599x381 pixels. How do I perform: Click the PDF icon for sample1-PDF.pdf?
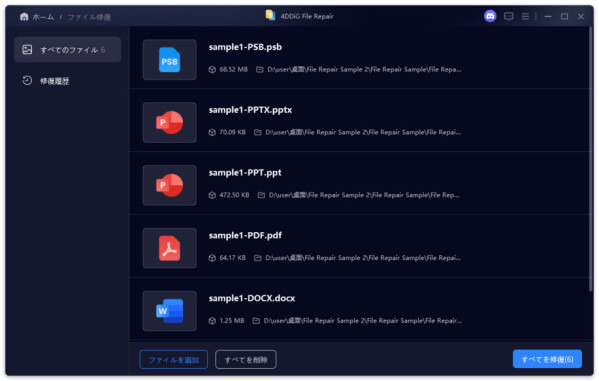[x=170, y=248]
